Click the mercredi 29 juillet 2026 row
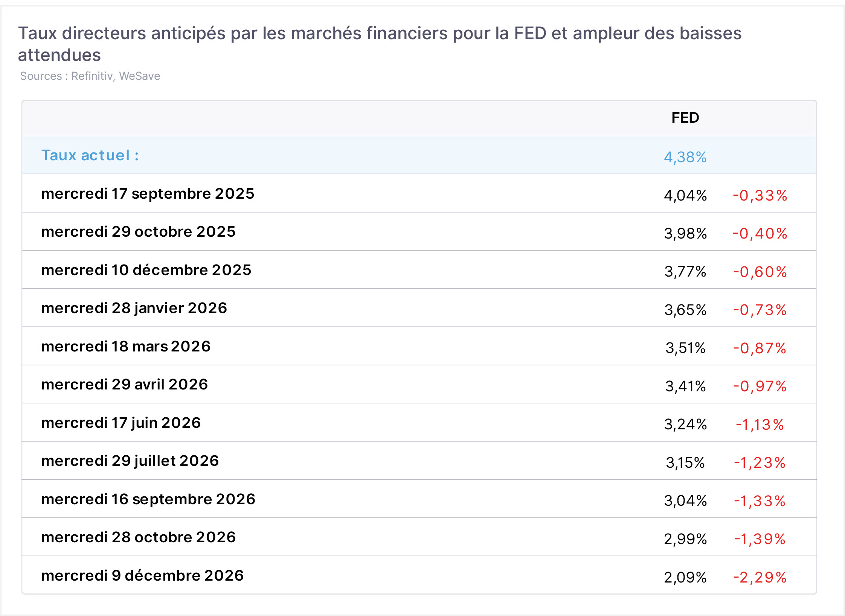Viewport: 845px width, 616px height. 419,461
